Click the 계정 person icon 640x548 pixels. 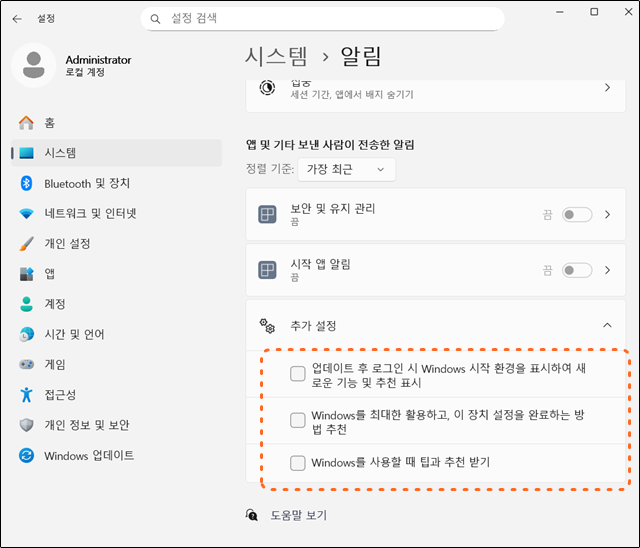[x=27, y=304]
